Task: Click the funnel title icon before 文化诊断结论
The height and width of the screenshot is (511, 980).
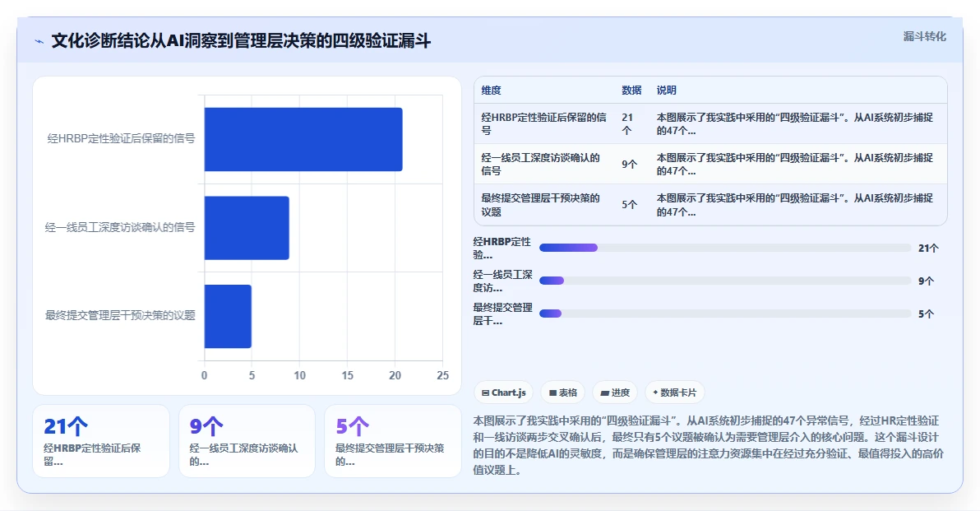Action: 39,41
